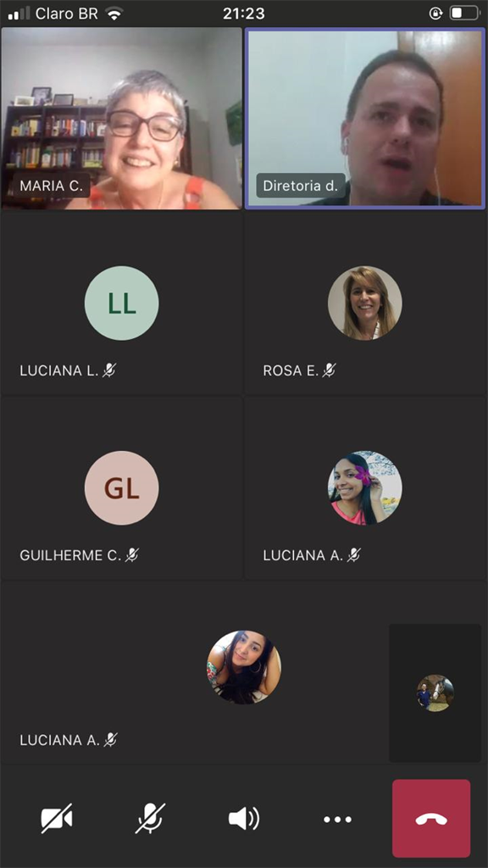Tap muted mic icon beside ROSA E.
This screenshot has height=868, width=488.
click(x=330, y=370)
